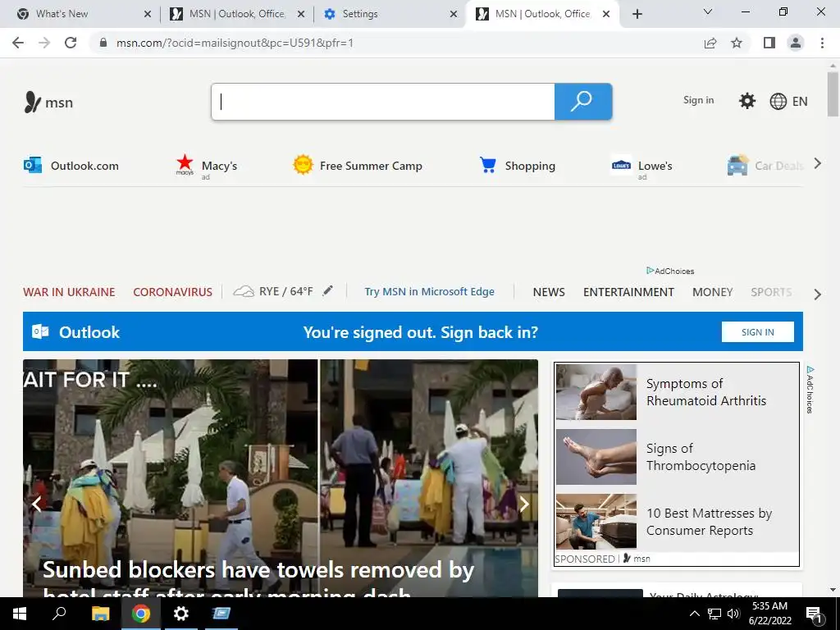840x630 pixels.
Task: Edit weather location pencil icon
Action: point(328,291)
